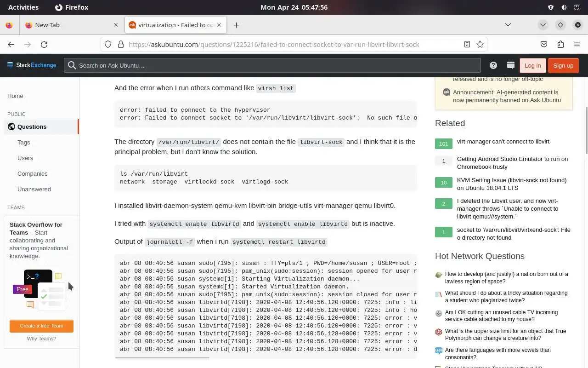Open the Unanswered questions page
This screenshot has height=368, width=588.
click(x=34, y=189)
